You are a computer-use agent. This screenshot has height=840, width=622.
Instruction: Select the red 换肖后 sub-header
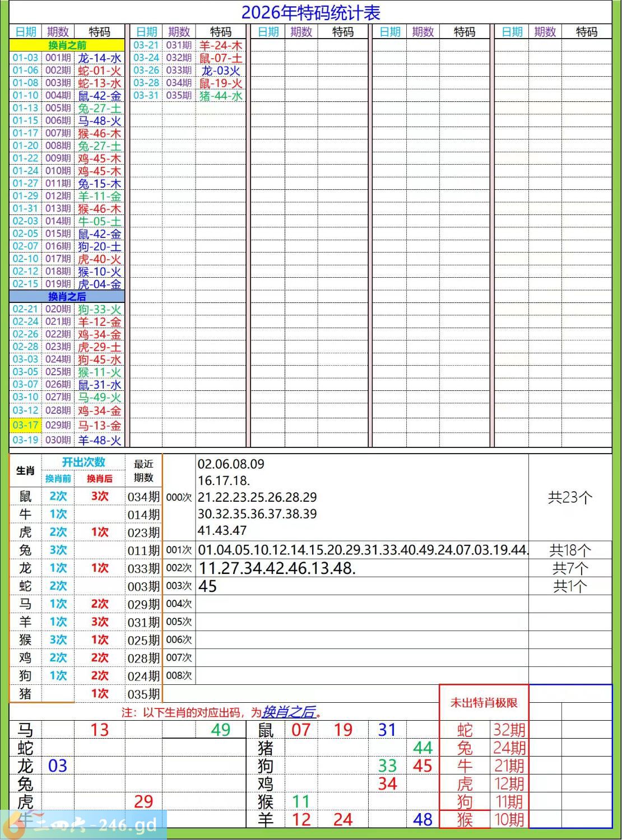pos(100,479)
